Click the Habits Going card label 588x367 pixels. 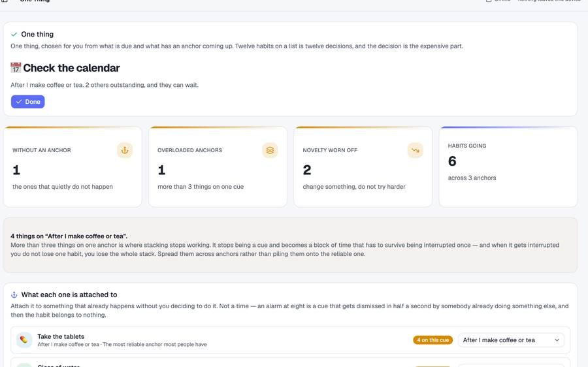pyautogui.click(x=467, y=146)
